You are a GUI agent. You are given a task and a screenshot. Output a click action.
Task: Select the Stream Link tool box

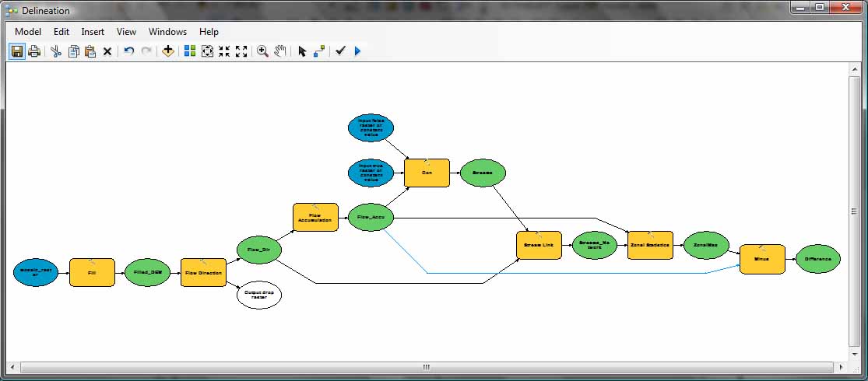[539, 245]
